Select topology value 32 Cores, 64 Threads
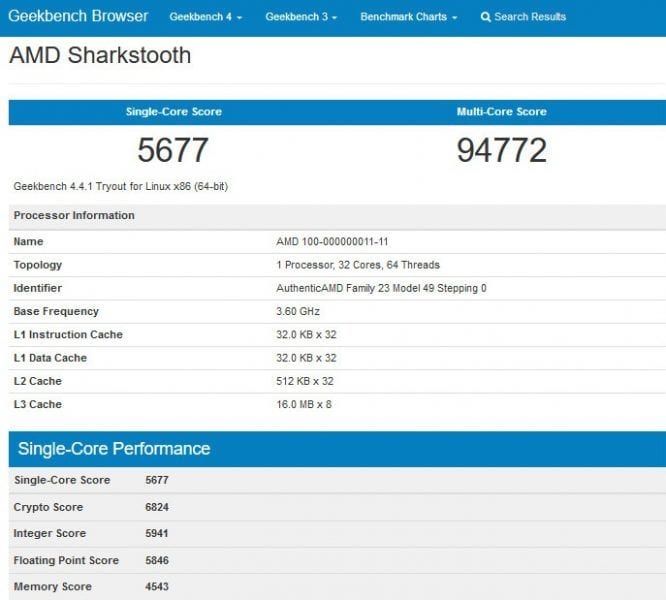666x600 pixels. click(389, 265)
